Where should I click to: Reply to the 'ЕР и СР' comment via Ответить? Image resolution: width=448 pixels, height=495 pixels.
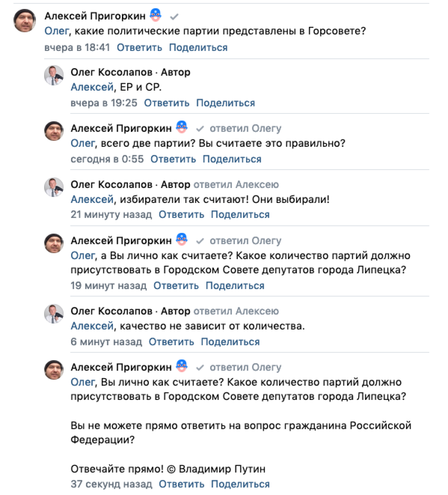pos(167,103)
